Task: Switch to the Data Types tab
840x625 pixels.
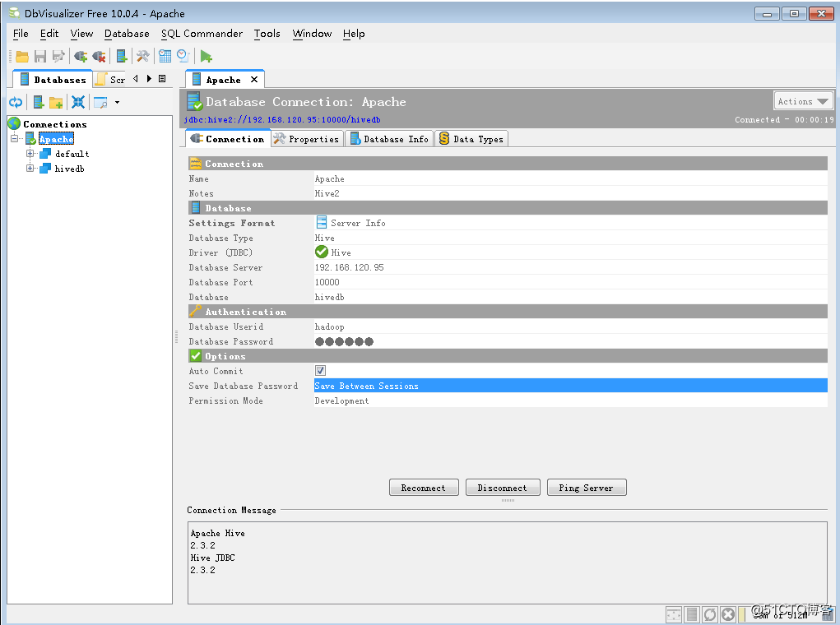Action: pos(471,139)
